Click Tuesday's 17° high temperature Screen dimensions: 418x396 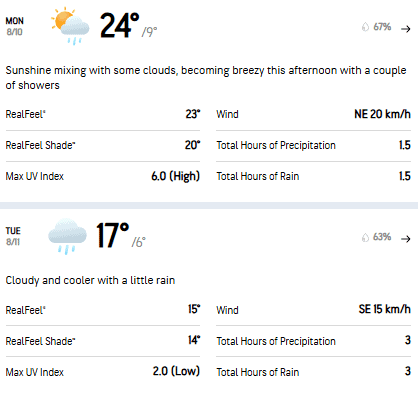pos(113,235)
